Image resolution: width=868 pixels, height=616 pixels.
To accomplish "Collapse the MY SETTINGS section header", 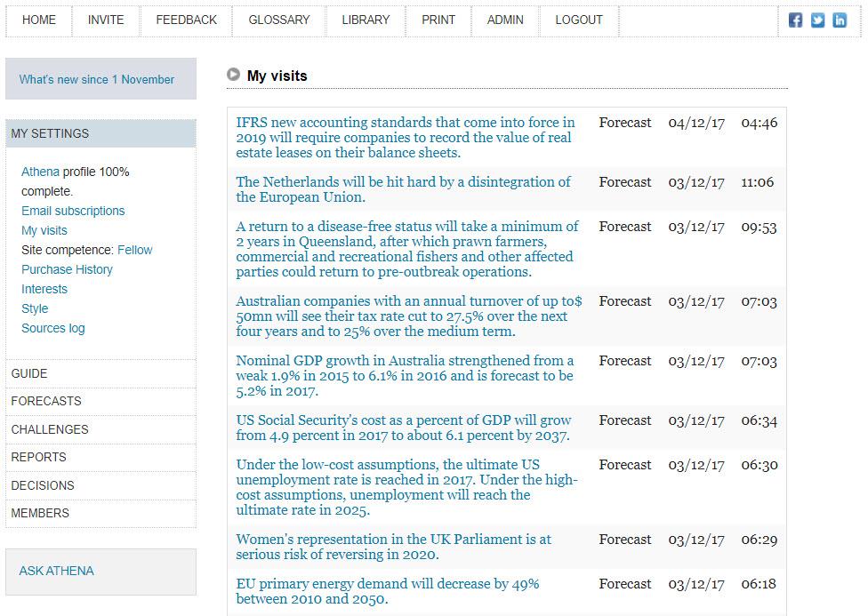I will click(x=100, y=133).
